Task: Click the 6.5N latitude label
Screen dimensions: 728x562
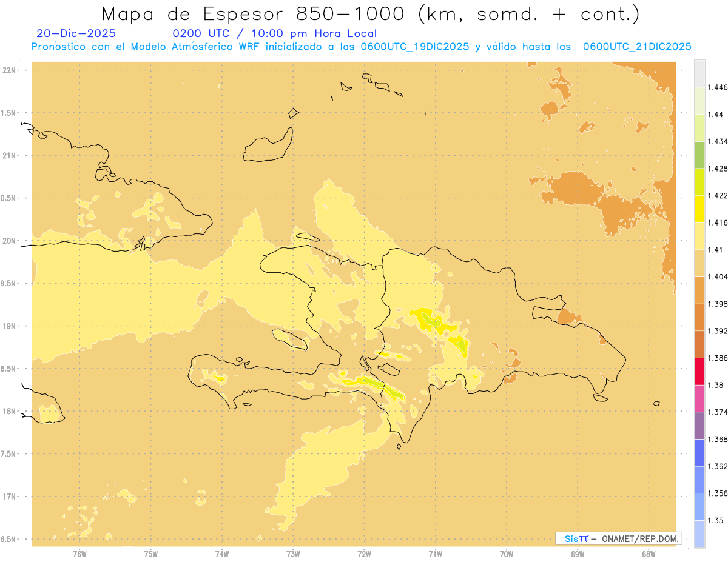Action: [x=9, y=540]
